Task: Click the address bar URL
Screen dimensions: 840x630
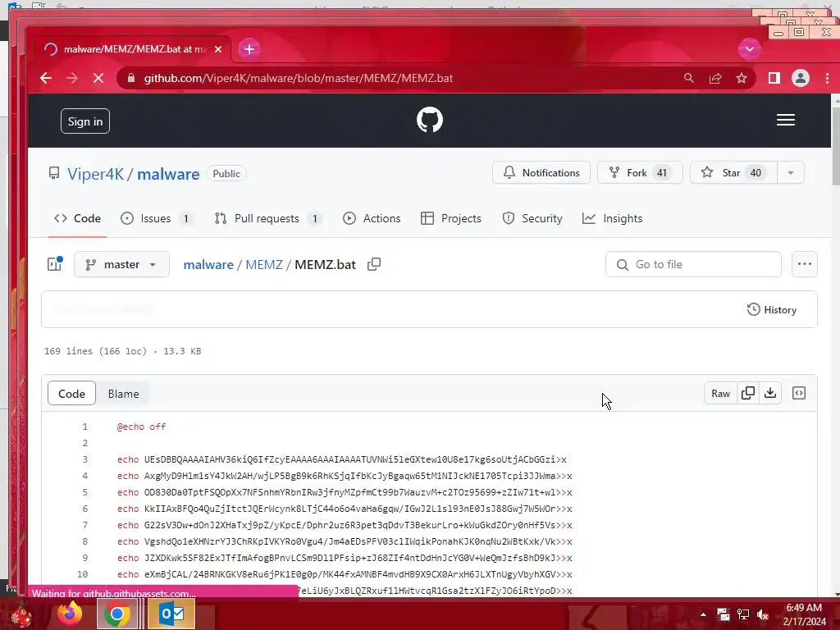Action: [x=299, y=78]
